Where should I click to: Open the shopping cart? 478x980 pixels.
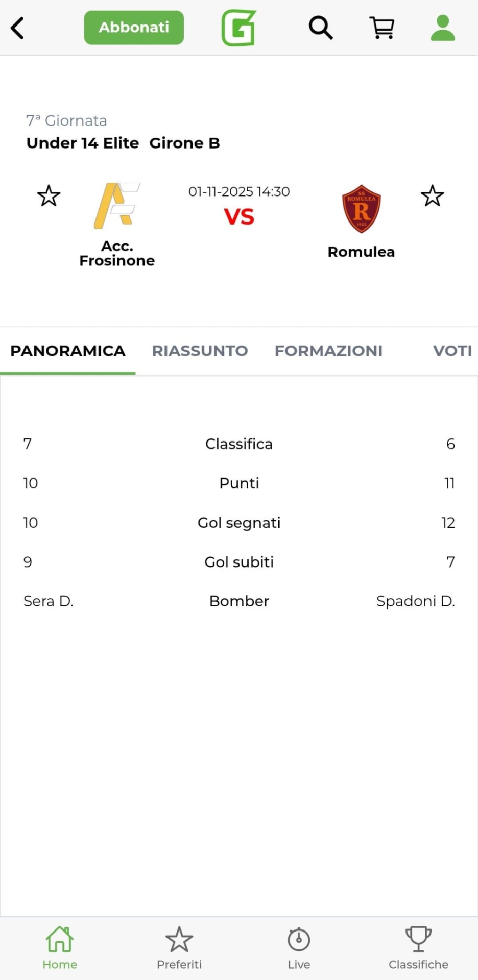coord(382,28)
